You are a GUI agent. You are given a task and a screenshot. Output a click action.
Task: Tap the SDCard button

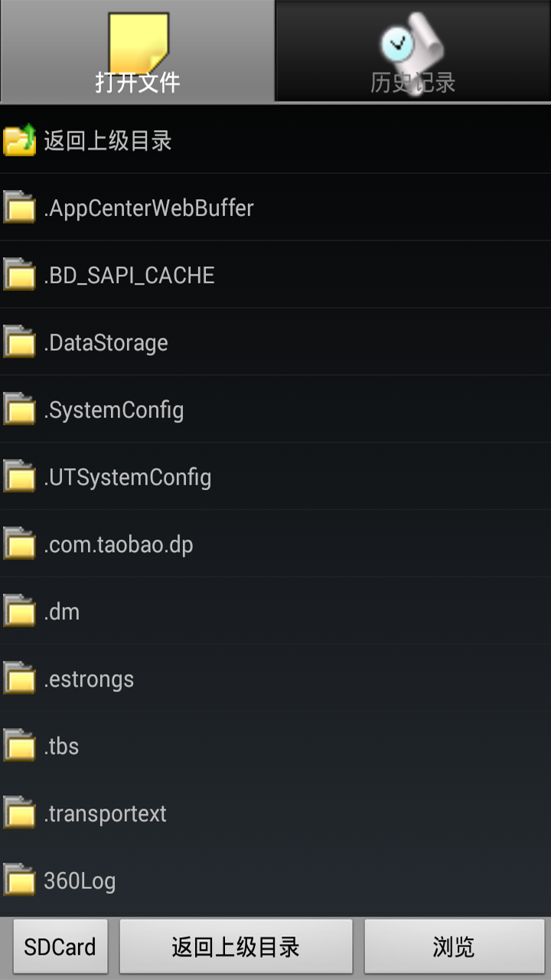point(60,947)
